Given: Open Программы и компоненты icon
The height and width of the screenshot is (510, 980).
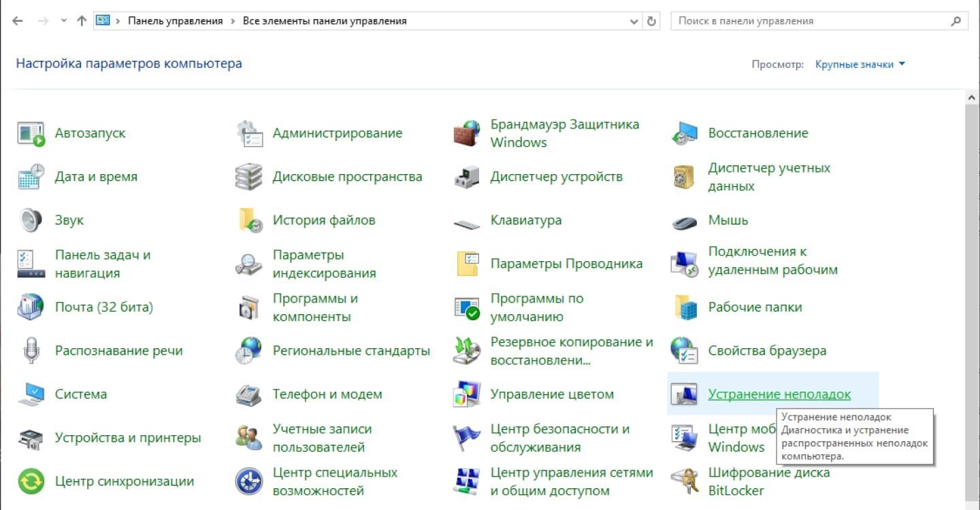Looking at the screenshot, I should 249,307.
